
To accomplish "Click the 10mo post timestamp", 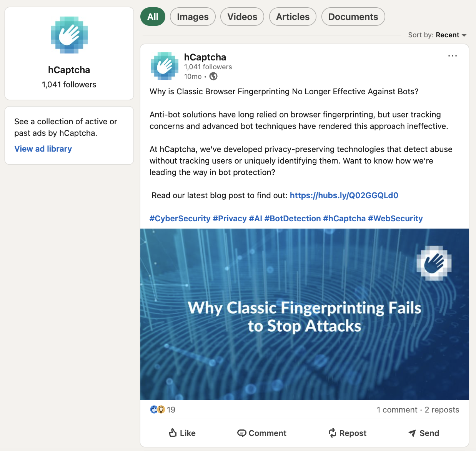I will [193, 77].
